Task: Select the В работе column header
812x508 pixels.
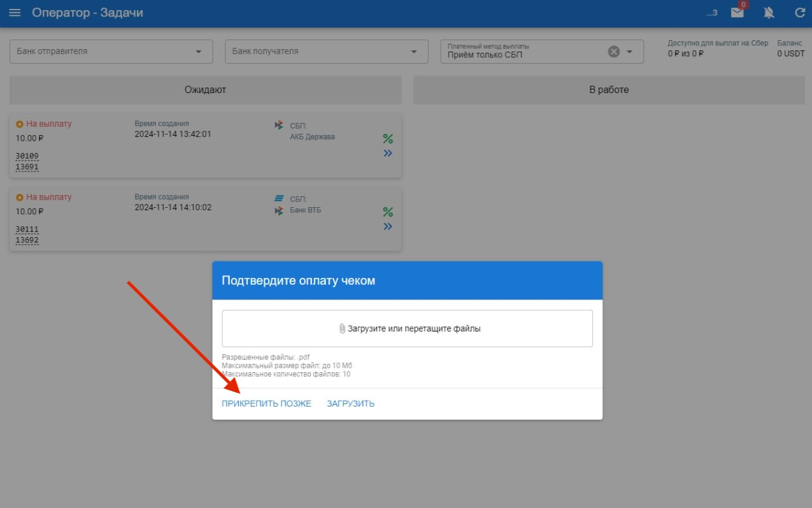Action: (x=608, y=90)
